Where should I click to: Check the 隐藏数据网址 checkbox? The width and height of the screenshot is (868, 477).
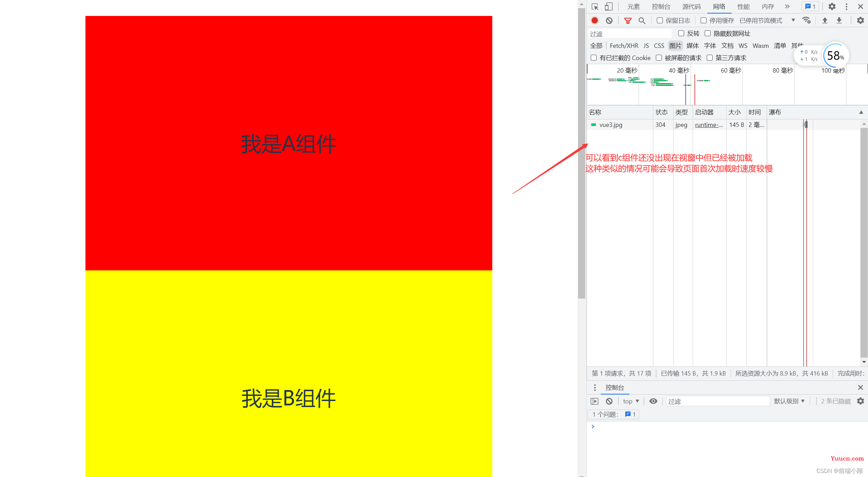pyautogui.click(x=708, y=33)
